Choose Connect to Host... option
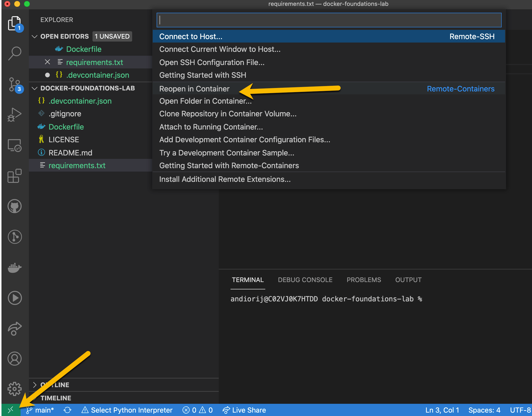This screenshot has width=532, height=416. coord(329,36)
